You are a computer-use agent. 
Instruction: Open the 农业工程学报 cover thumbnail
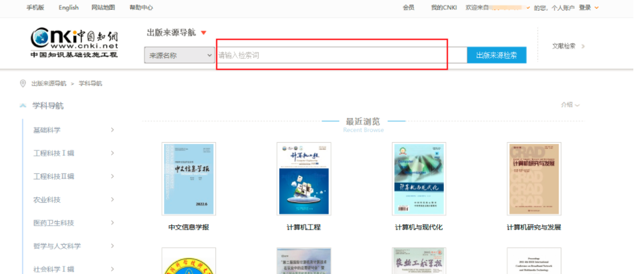click(419, 261)
